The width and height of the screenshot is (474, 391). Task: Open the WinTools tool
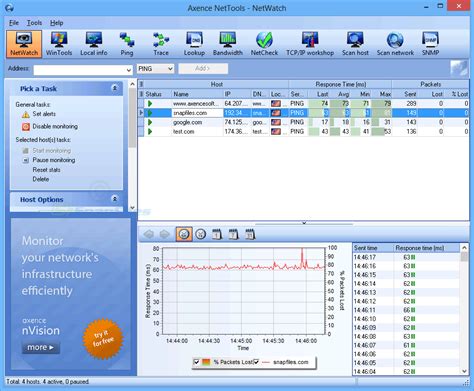pyautogui.click(x=59, y=44)
